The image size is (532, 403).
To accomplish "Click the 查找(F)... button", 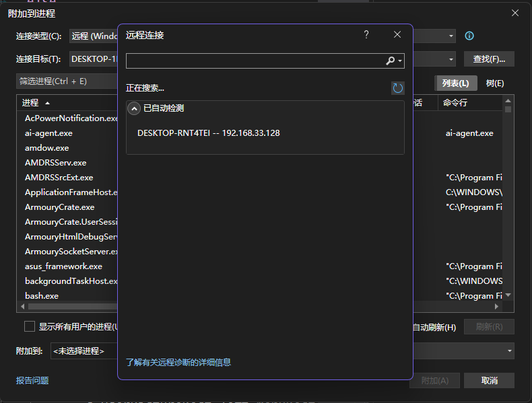I will [x=489, y=59].
